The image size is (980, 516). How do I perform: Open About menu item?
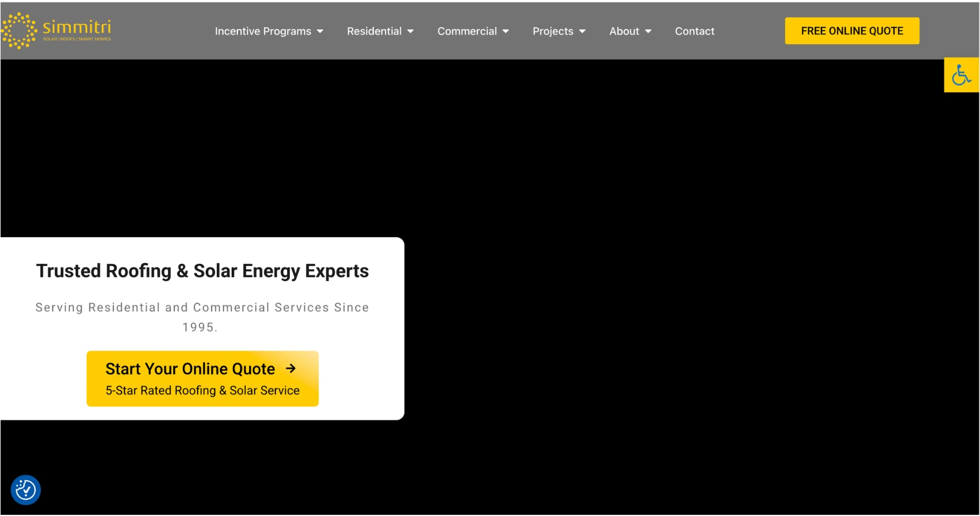624,31
